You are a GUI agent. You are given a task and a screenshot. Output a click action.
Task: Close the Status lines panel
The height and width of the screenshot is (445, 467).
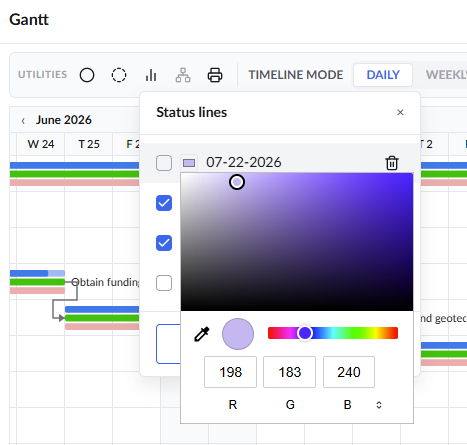[400, 112]
